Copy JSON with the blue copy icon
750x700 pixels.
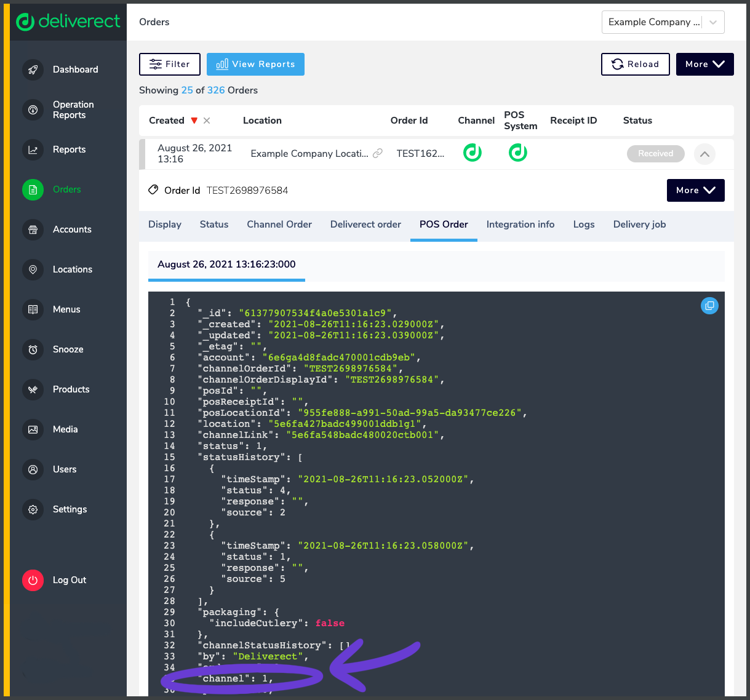(709, 306)
